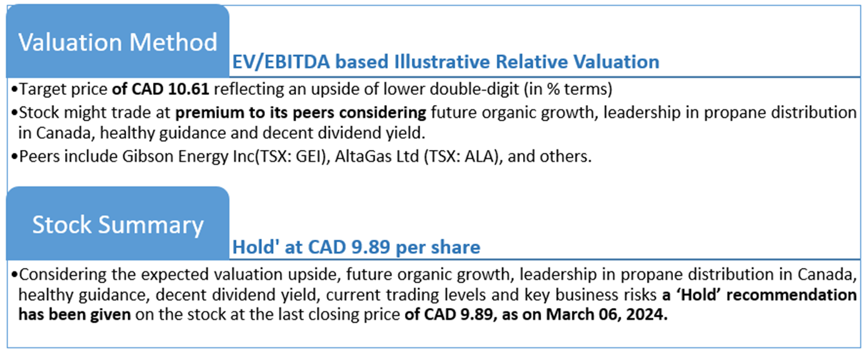The width and height of the screenshot is (868, 358).
Task: Click the bullet before "Considering the expected valuation"
Action: pos(15,275)
